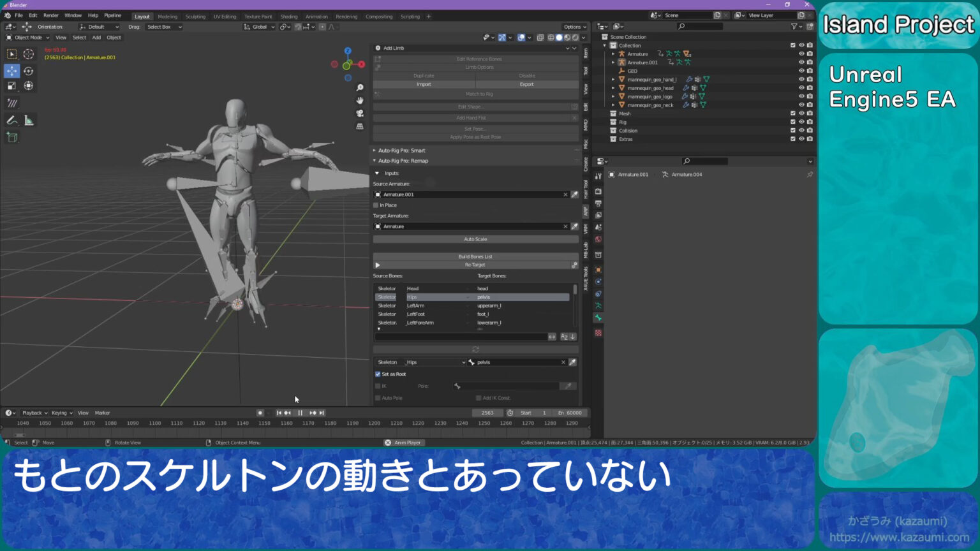Select the Cursor tool
This screenshot has width=980, height=551.
coord(28,55)
